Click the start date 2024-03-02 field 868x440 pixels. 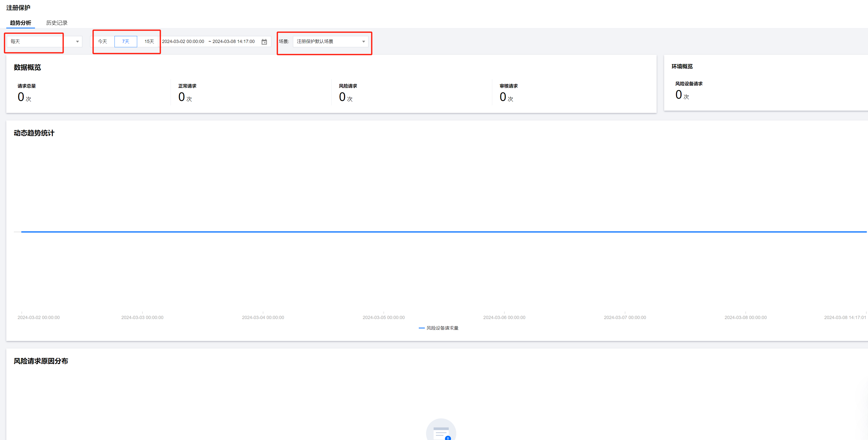pos(183,41)
